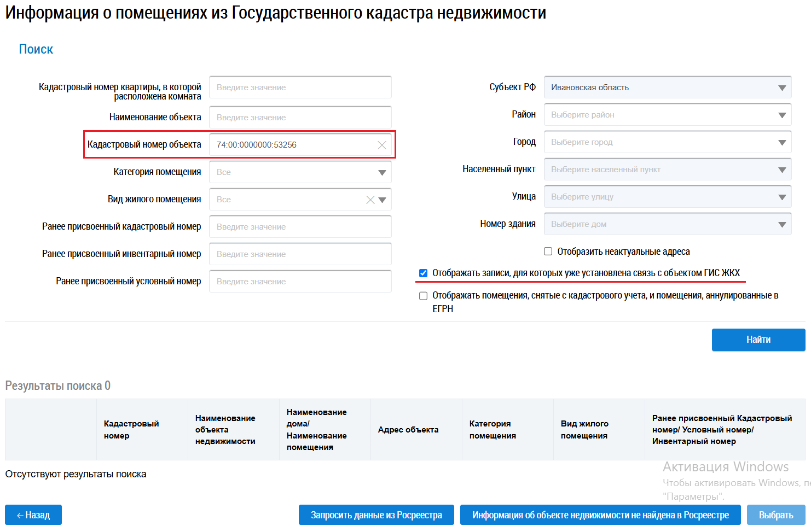Focus 'Кадастровый номер квартиры' input field

(x=300, y=87)
